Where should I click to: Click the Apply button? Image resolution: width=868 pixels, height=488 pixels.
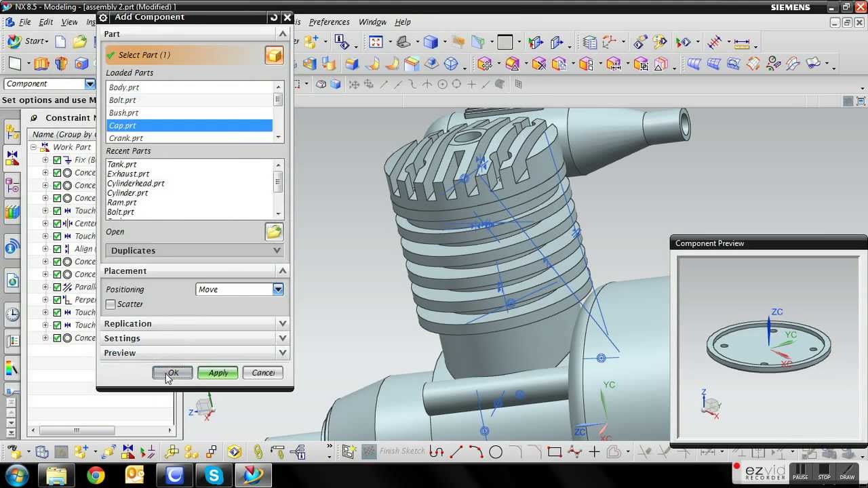[x=218, y=373]
